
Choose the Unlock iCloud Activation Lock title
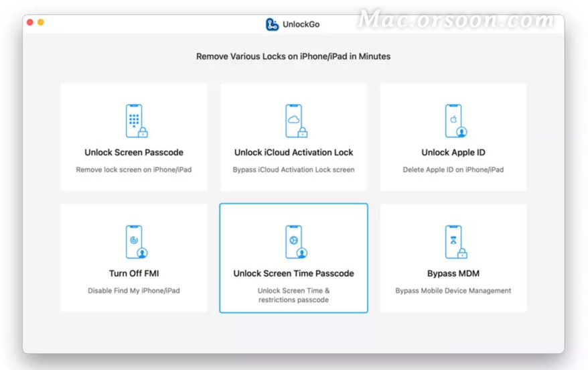[293, 152]
